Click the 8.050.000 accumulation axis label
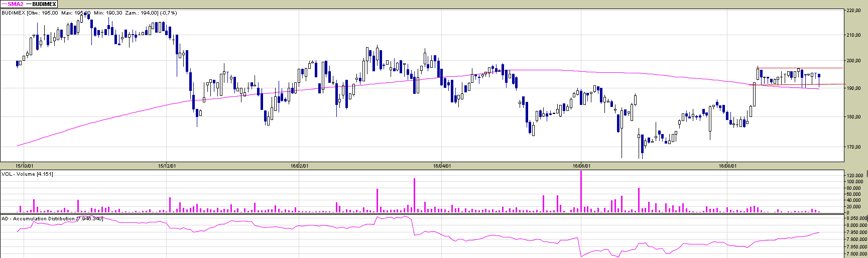The image size is (868, 258). pos(856,219)
